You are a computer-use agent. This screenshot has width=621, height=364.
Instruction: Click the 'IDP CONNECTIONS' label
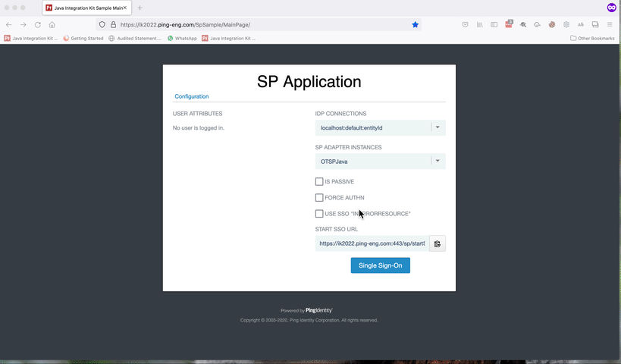tap(340, 114)
